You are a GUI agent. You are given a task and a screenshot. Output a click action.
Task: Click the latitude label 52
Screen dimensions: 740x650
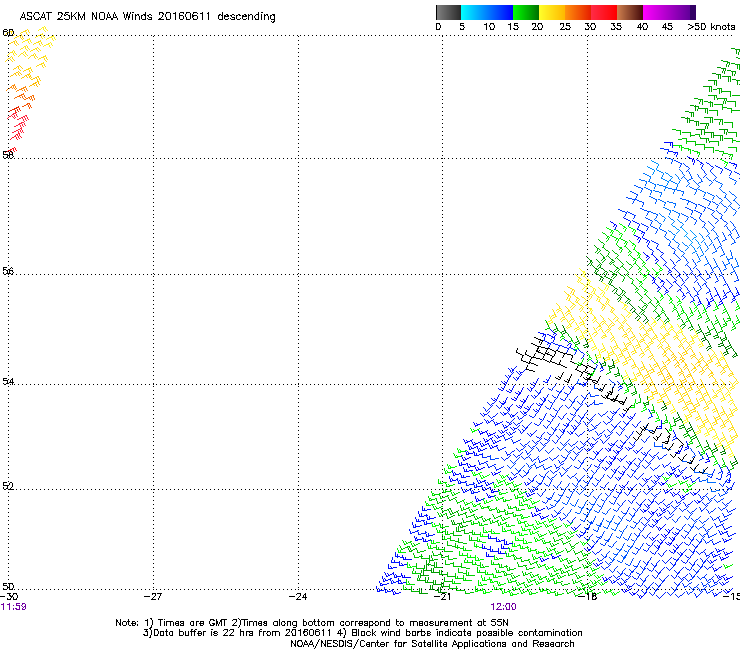click(x=8, y=486)
